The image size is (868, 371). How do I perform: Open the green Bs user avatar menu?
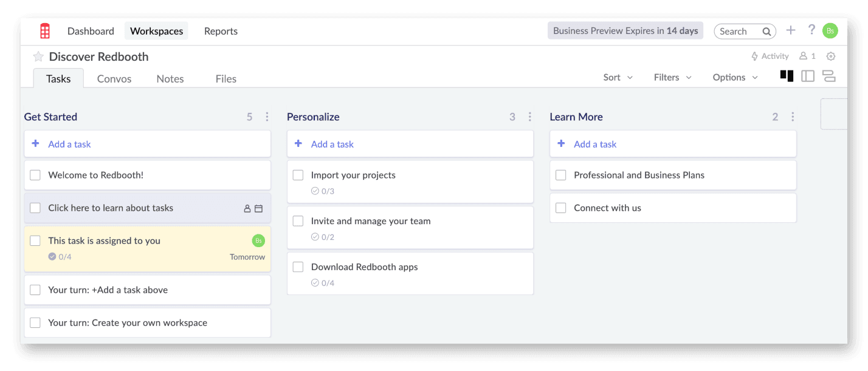(830, 31)
